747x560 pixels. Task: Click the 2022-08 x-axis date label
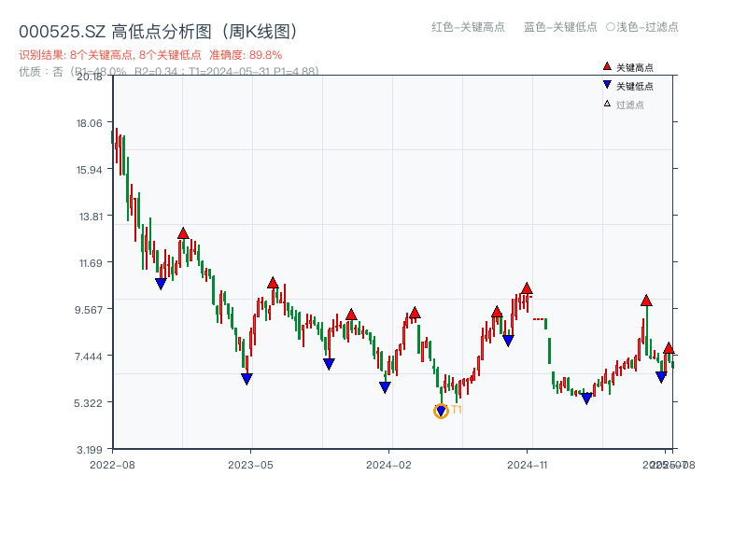point(112,465)
